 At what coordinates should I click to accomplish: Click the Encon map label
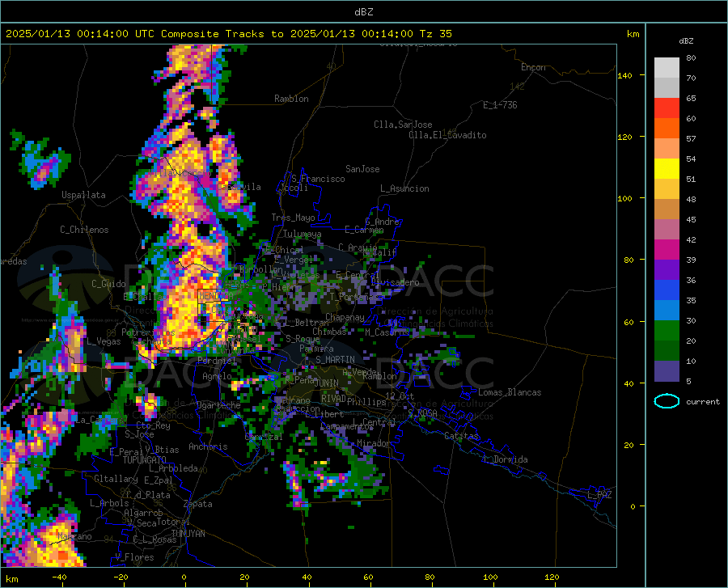(533, 67)
